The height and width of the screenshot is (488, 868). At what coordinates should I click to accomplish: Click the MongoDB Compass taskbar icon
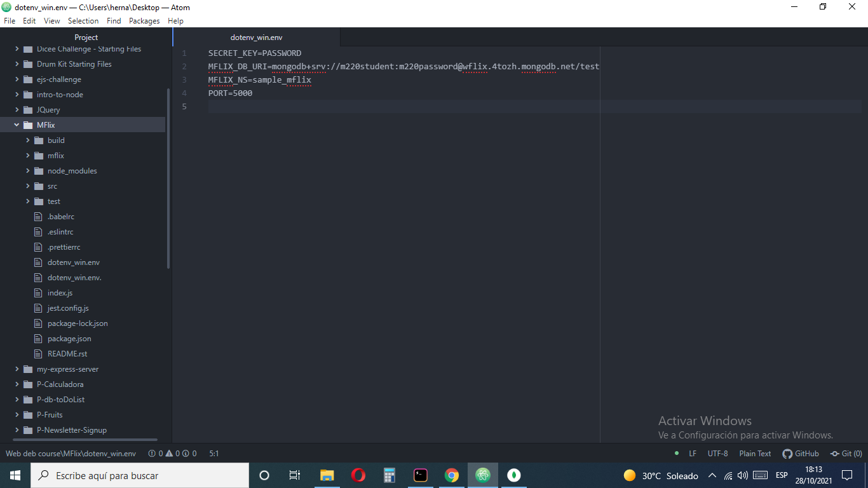click(x=514, y=475)
